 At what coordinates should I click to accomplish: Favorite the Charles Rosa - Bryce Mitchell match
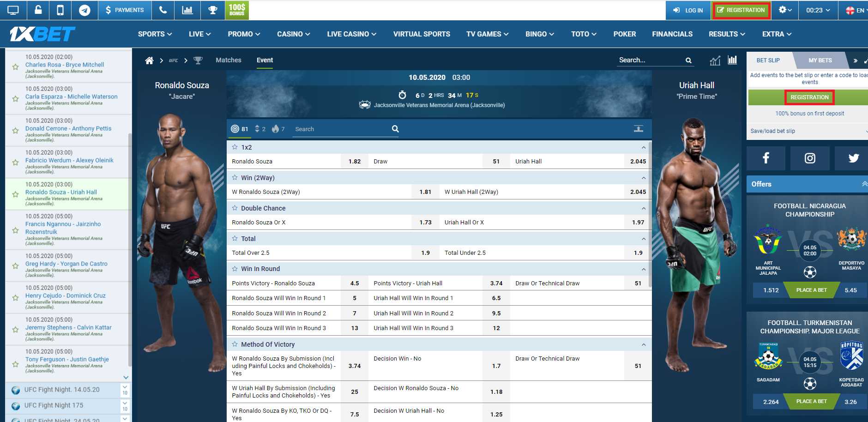(x=15, y=67)
